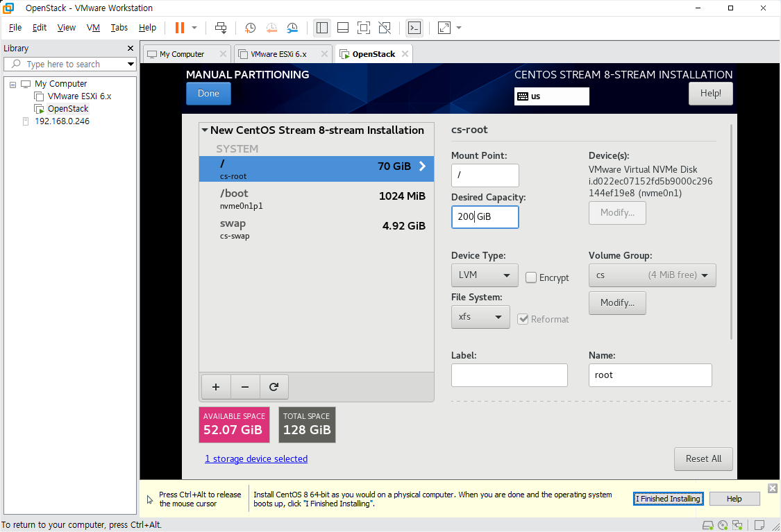Open the VM menu
The width and height of the screenshot is (781, 532).
[x=93, y=27]
